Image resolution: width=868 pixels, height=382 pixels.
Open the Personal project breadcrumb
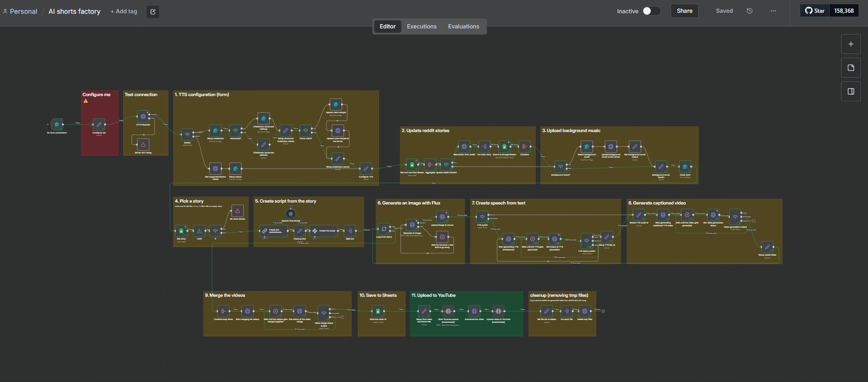coord(23,11)
